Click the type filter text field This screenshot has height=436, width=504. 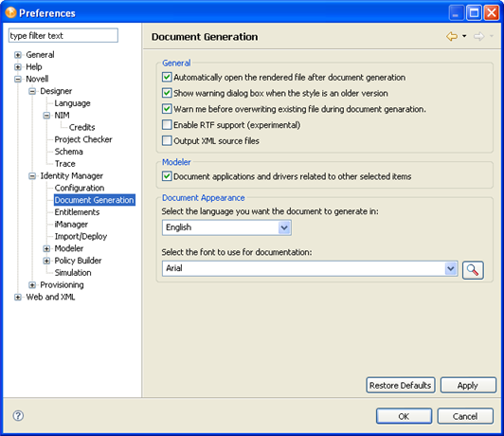coord(63,35)
